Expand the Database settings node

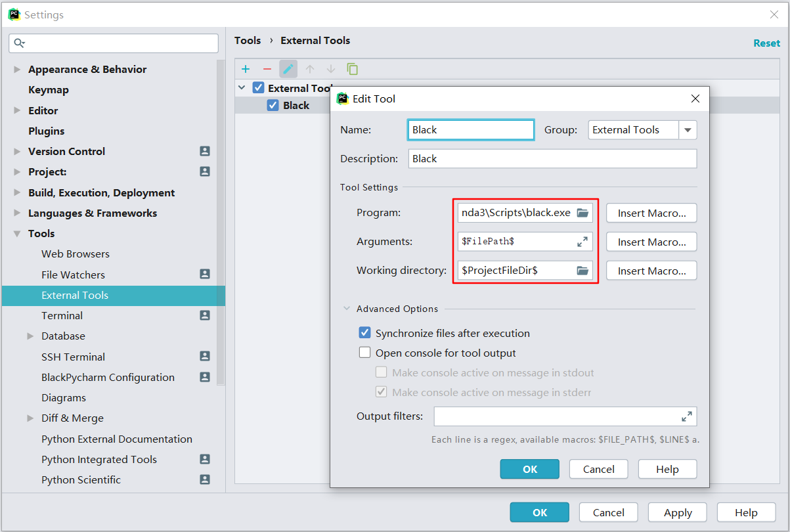(x=30, y=336)
